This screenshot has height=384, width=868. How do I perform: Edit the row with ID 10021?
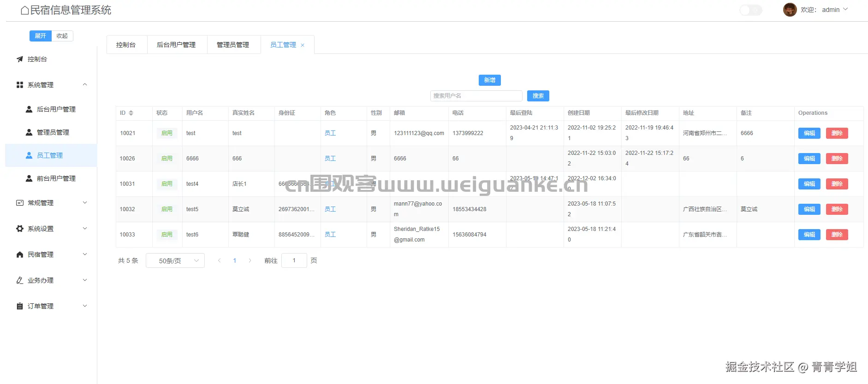point(809,133)
